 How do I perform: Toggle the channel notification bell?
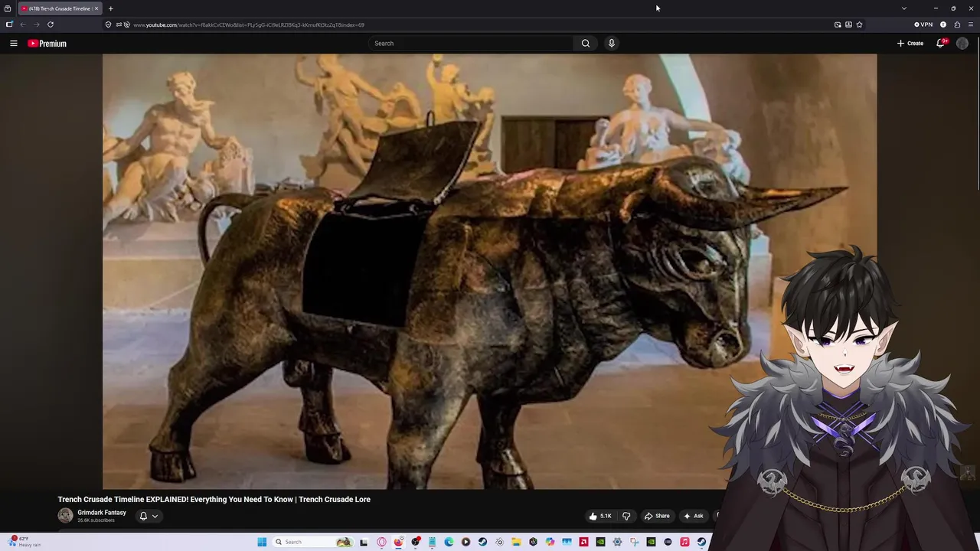coord(143,516)
